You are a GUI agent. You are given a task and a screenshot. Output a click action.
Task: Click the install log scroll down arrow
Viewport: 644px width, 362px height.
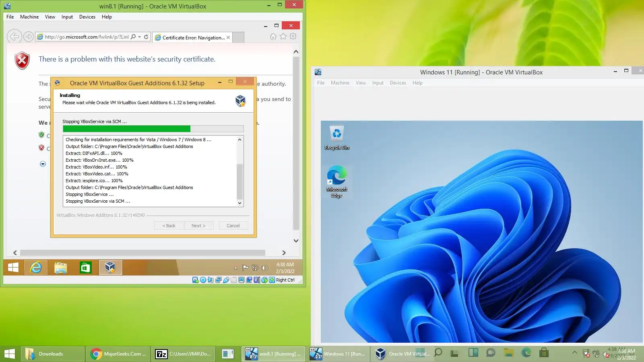coord(239,203)
